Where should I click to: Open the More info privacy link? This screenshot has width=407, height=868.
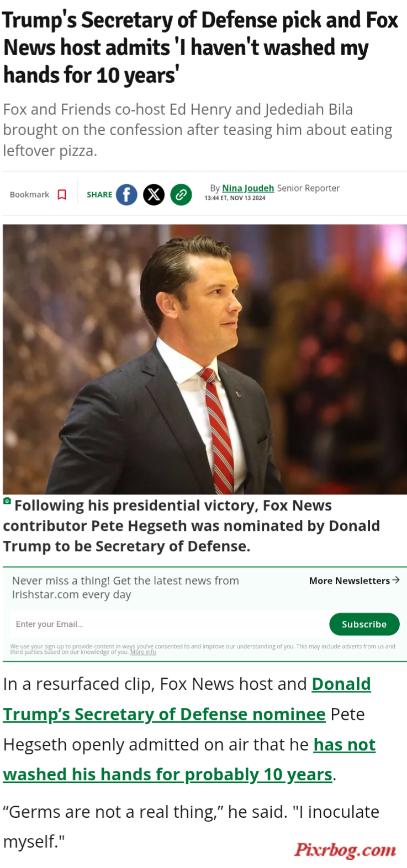tap(143, 652)
